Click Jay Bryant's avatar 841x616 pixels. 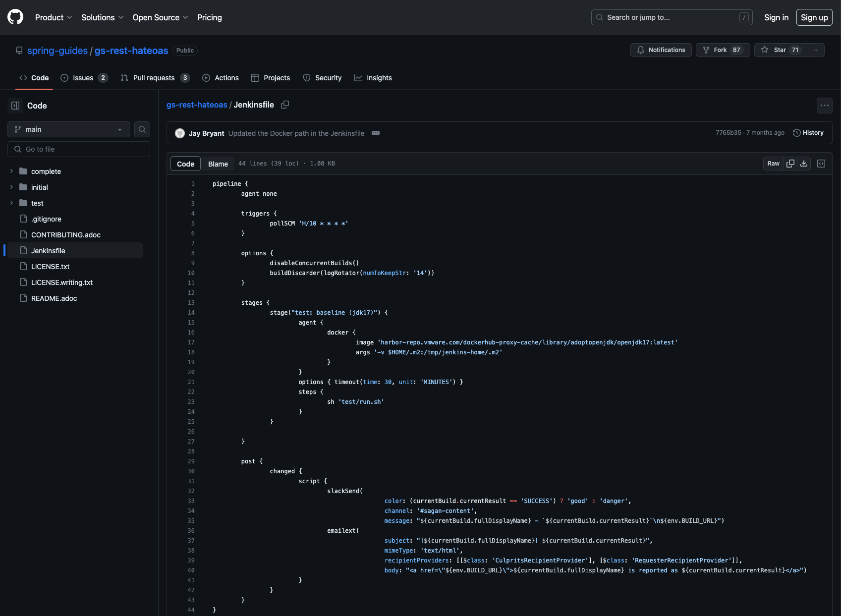180,133
